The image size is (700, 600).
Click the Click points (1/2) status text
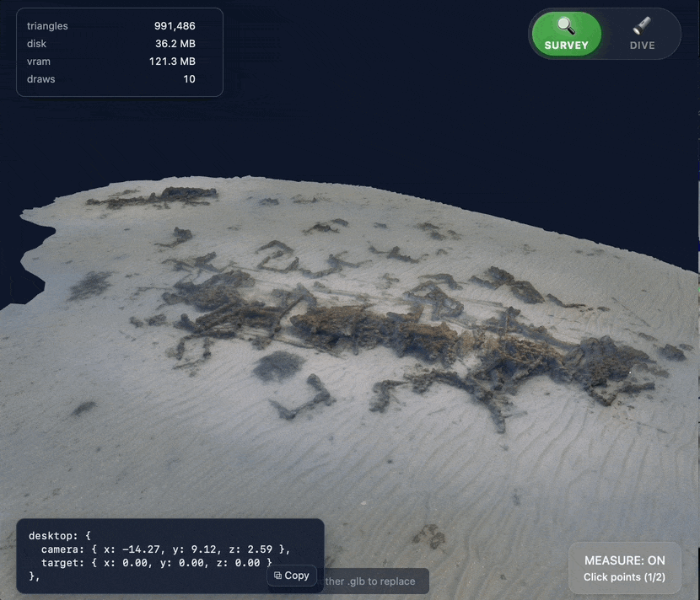coord(624,578)
